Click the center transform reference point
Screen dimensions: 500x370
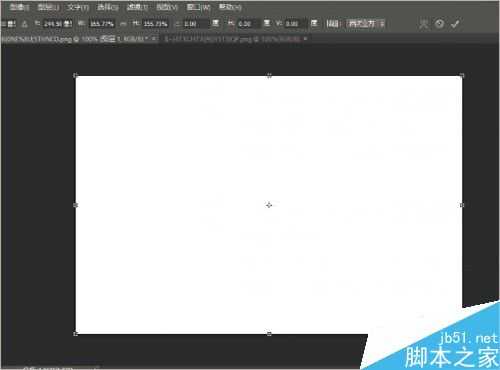tap(269, 205)
